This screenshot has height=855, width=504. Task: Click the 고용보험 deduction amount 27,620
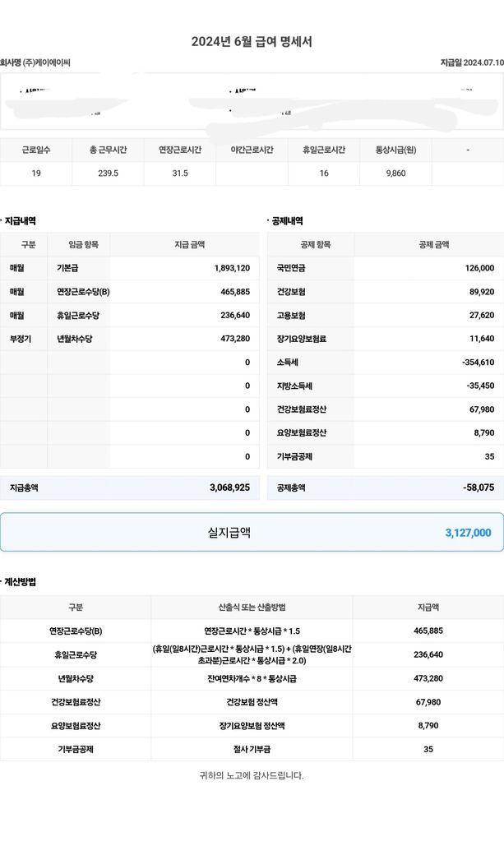481,316
